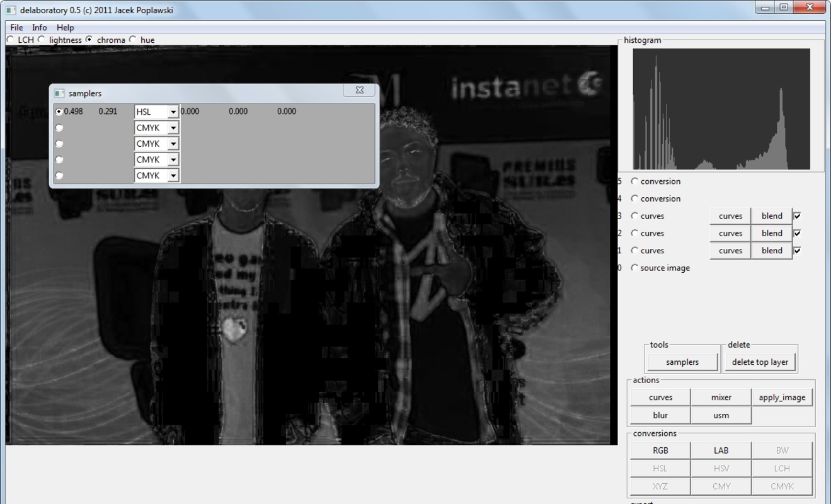Select layer 5 conversion

635,181
